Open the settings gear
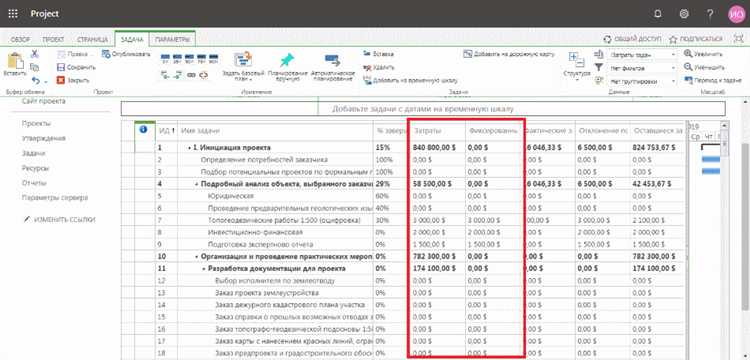Screen dimensions: 750x360 click(x=684, y=14)
